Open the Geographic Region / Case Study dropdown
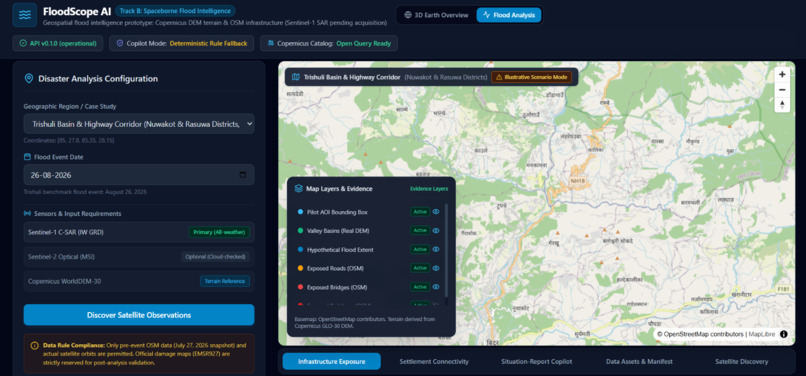This screenshot has height=376, width=806. tap(139, 124)
